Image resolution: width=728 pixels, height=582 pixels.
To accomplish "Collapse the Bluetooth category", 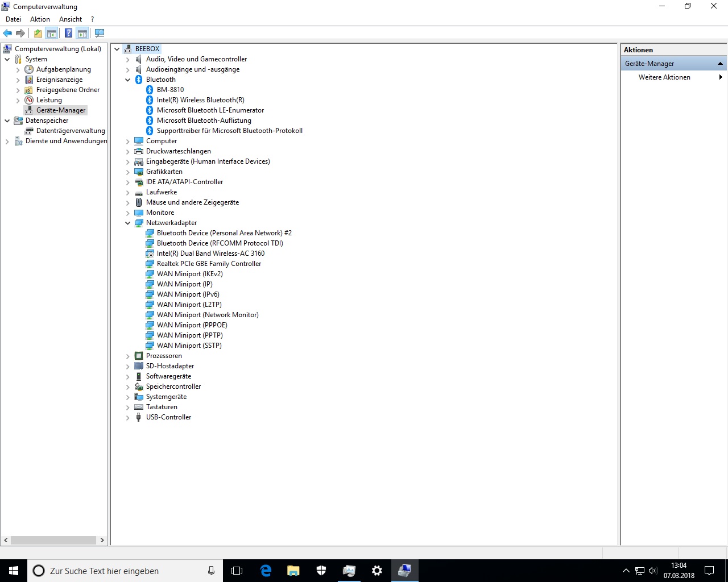I will coord(128,80).
